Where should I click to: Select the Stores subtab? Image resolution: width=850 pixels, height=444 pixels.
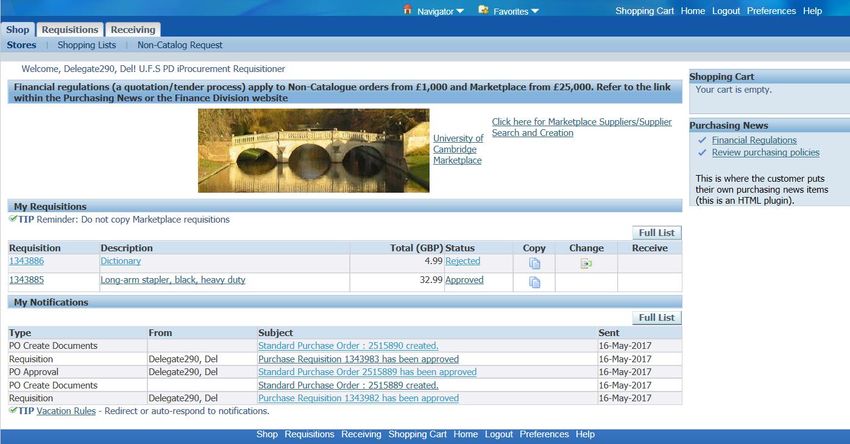coord(22,45)
